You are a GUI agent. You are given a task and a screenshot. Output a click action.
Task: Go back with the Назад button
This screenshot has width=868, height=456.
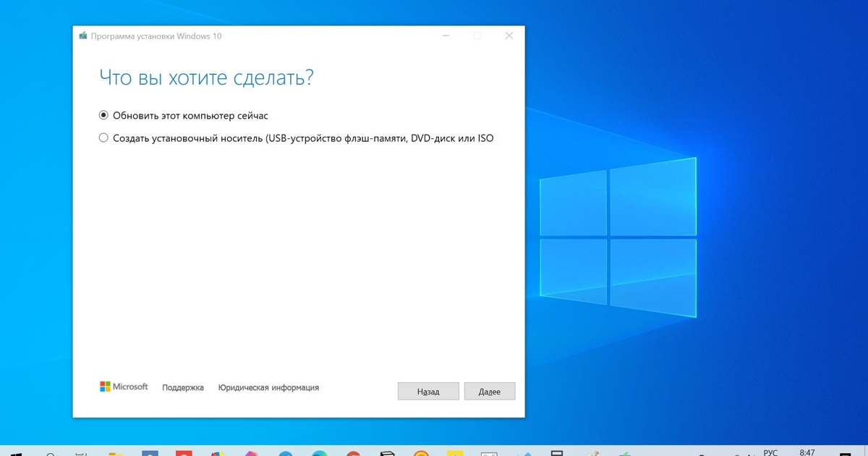click(428, 391)
